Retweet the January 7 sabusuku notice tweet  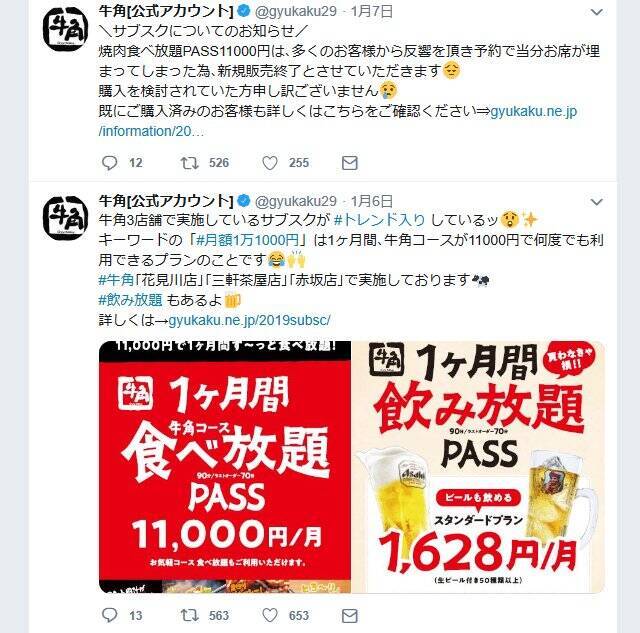coord(190,163)
